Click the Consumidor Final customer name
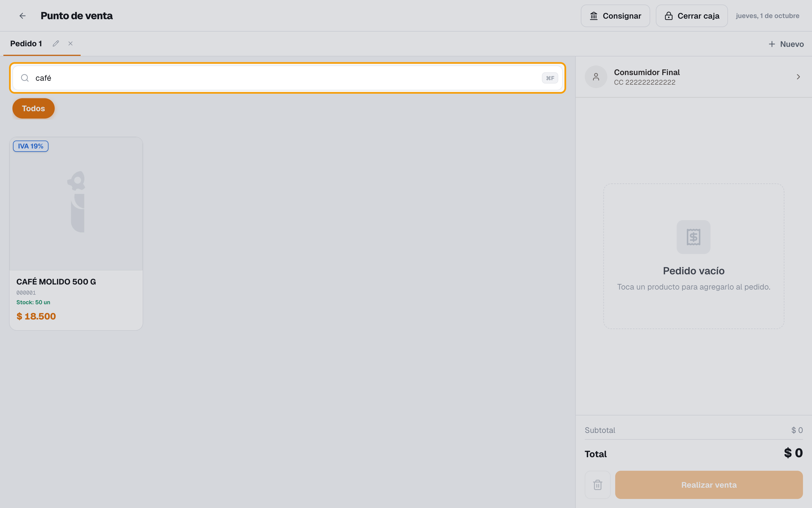The height and width of the screenshot is (508, 812). point(647,72)
